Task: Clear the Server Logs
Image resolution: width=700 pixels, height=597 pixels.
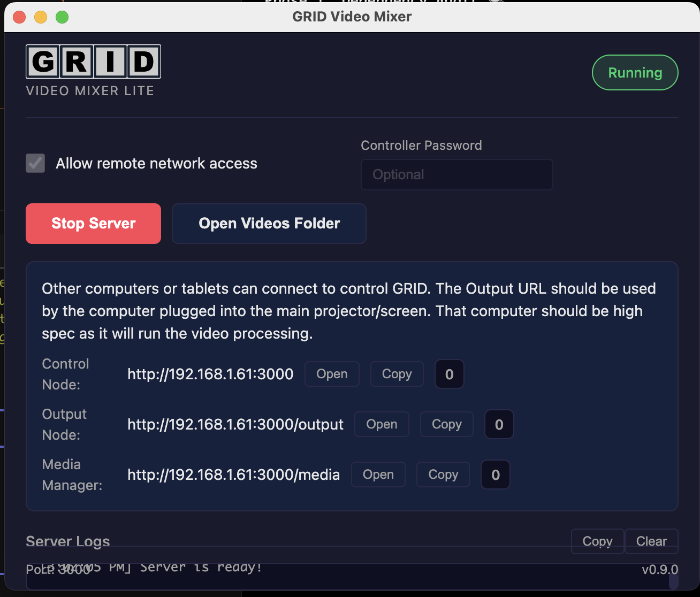Action: [651, 541]
